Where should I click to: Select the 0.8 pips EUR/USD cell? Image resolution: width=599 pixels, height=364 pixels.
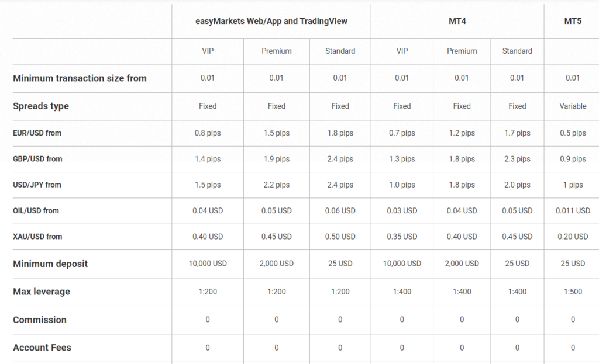(208, 133)
